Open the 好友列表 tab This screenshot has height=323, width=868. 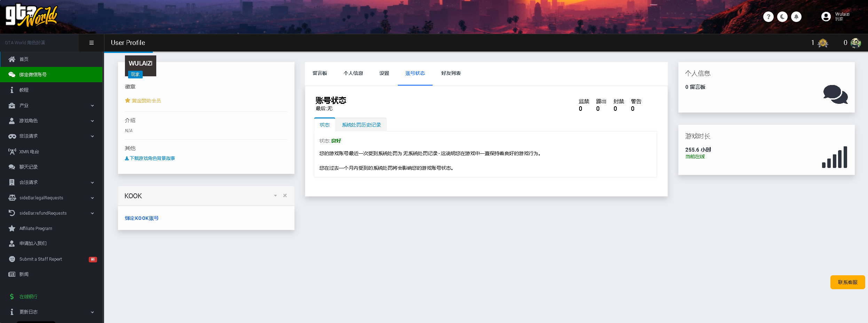pyautogui.click(x=451, y=73)
